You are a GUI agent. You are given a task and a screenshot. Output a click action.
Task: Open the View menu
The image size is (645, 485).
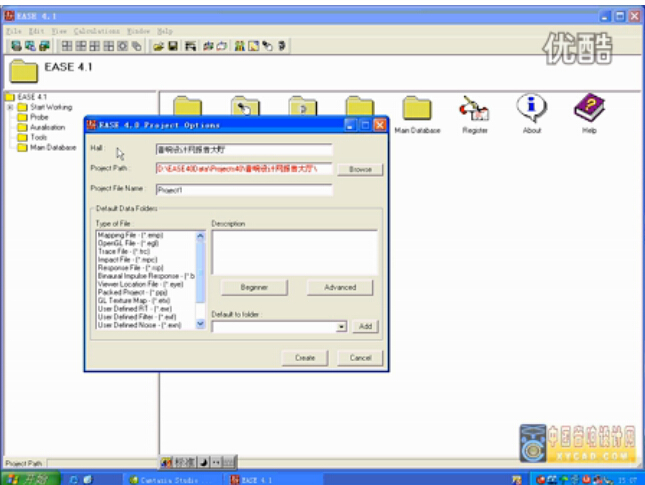tap(59, 31)
